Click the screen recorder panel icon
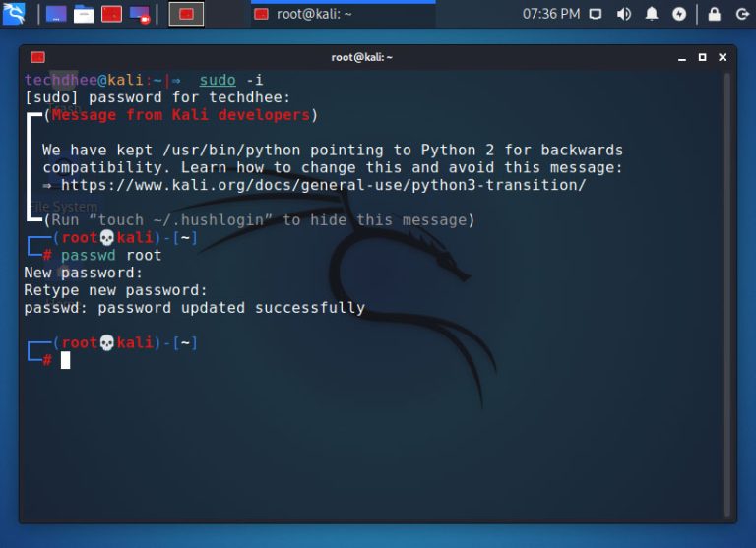Screen dimensions: 756x548 (x=140, y=15)
